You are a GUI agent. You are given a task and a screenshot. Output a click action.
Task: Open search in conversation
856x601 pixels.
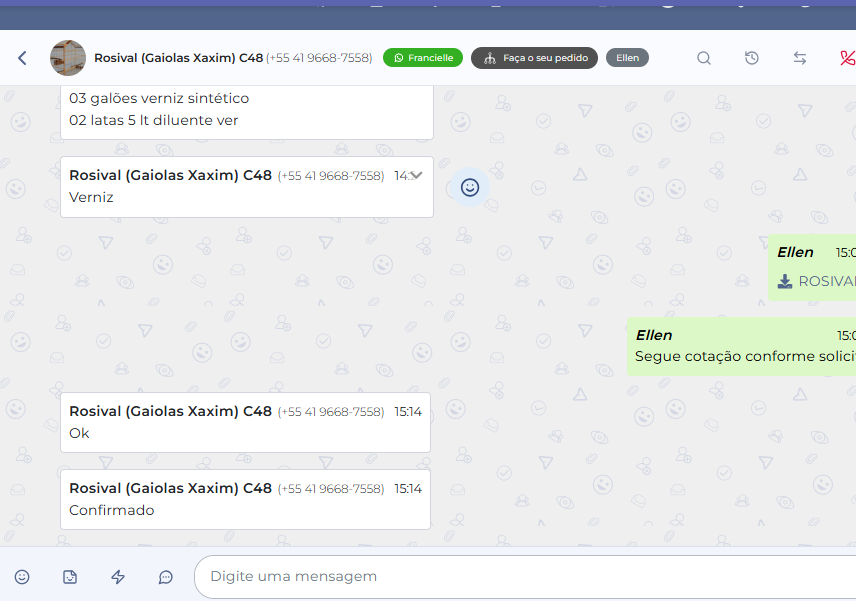tap(704, 58)
